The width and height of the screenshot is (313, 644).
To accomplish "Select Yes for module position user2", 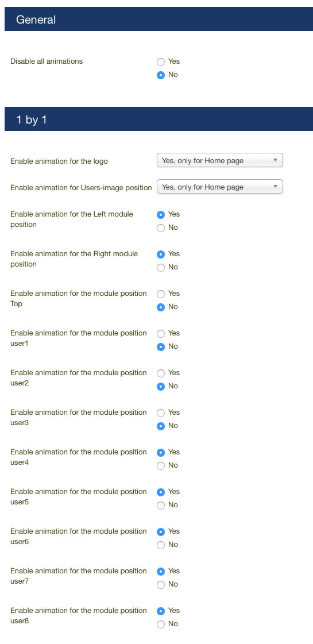I will (161, 373).
